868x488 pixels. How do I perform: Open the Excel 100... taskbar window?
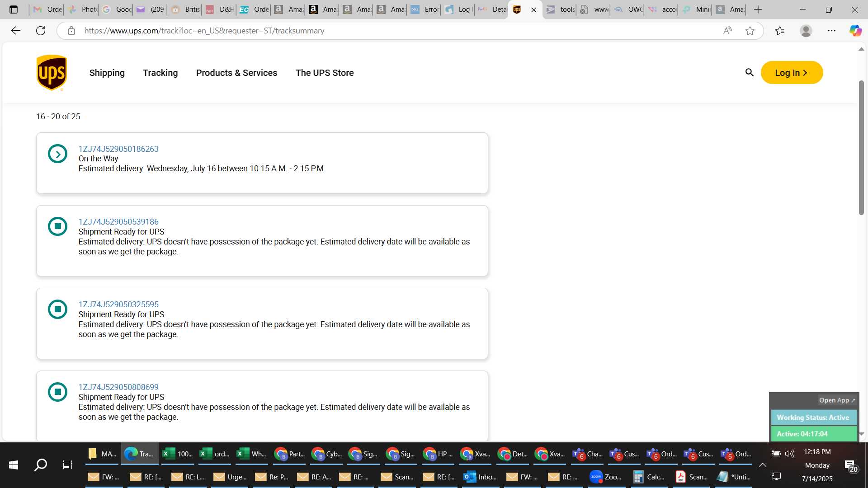click(178, 454)
